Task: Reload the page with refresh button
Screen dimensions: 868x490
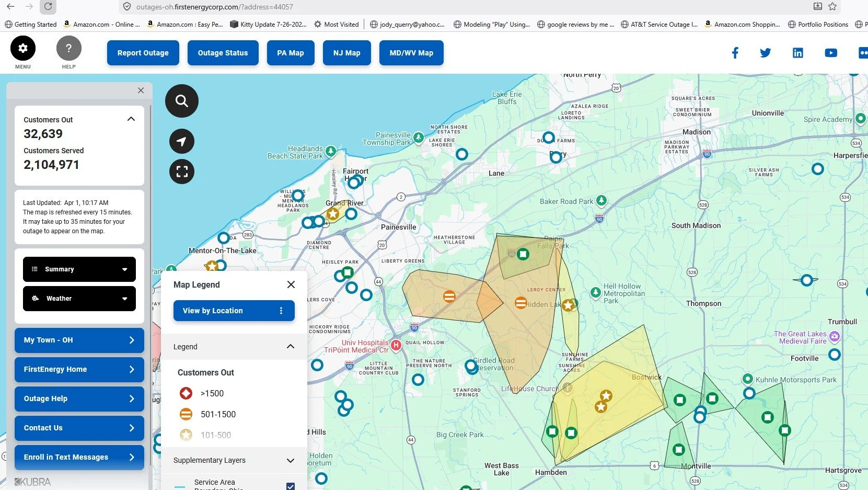Action: coord(48,7)
